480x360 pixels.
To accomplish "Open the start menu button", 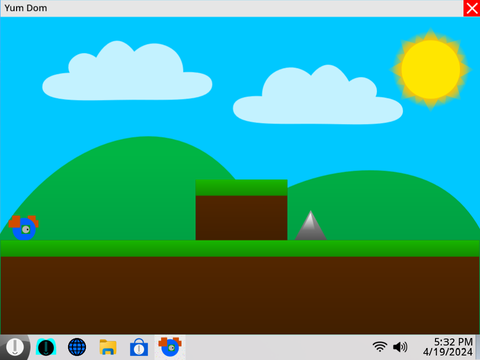I will [15, 347].
